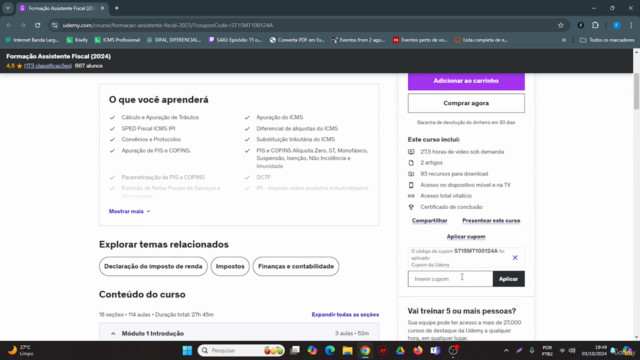Click the text "Convênios e Protocolos"
Screen dimensions: 640x360
(151, 140)
